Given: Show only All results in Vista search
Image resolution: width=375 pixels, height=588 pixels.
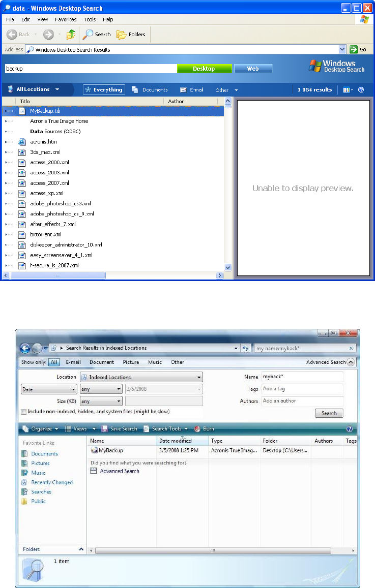Looking at the screenshot, I should point(54,362).
